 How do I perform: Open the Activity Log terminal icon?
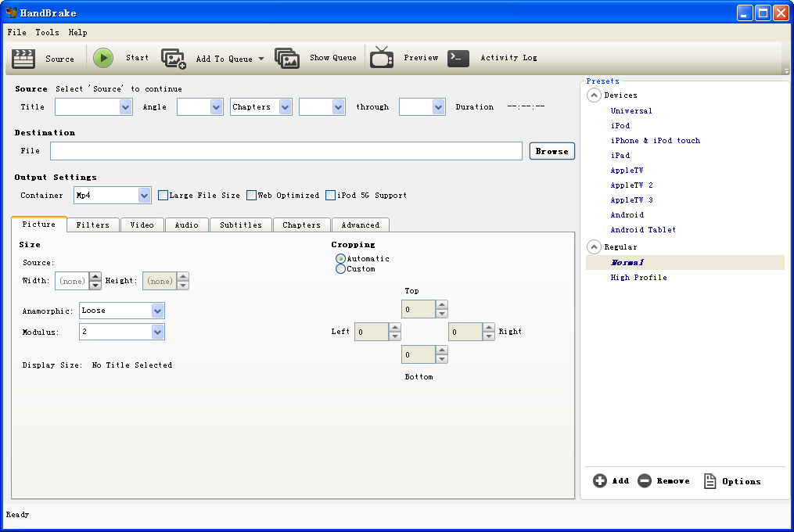click(x=458, y=58)
